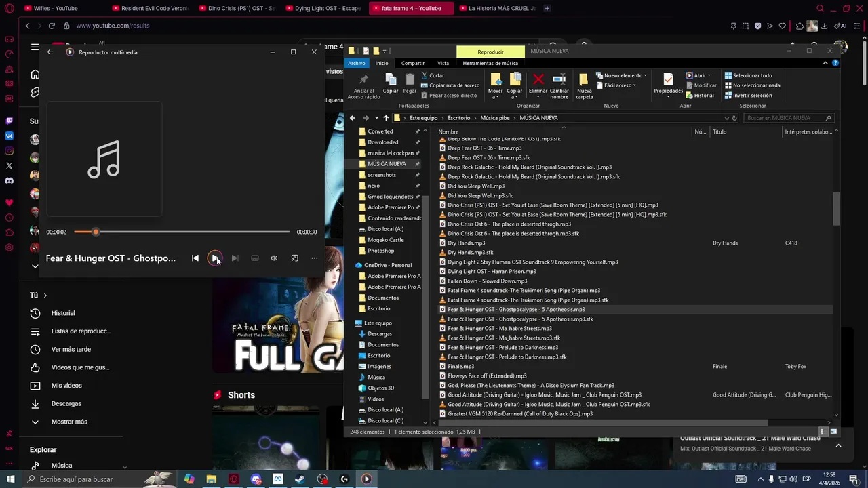Click Copiar ruta de acceso
Screen dimensions: 868x488
click(x=450, y=85)
